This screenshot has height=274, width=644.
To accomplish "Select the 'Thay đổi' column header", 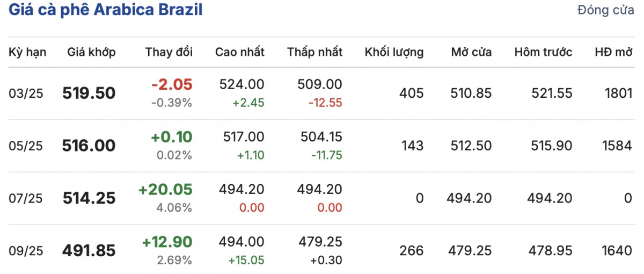I will click(169, 52).
